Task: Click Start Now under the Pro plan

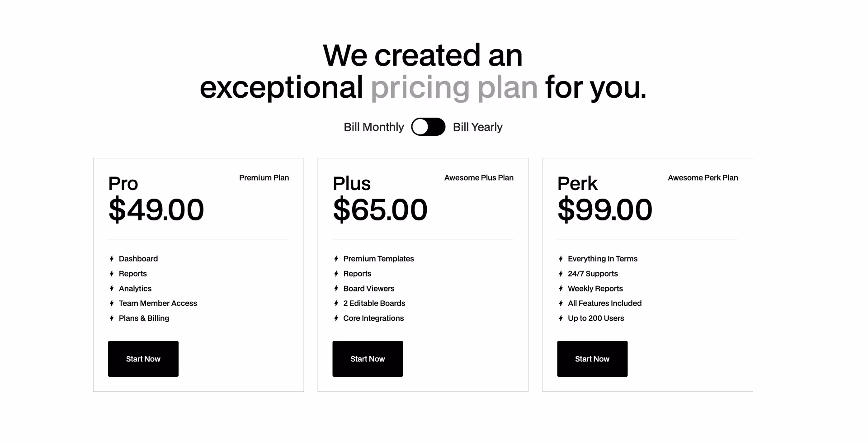Action: tap(143, 358)
